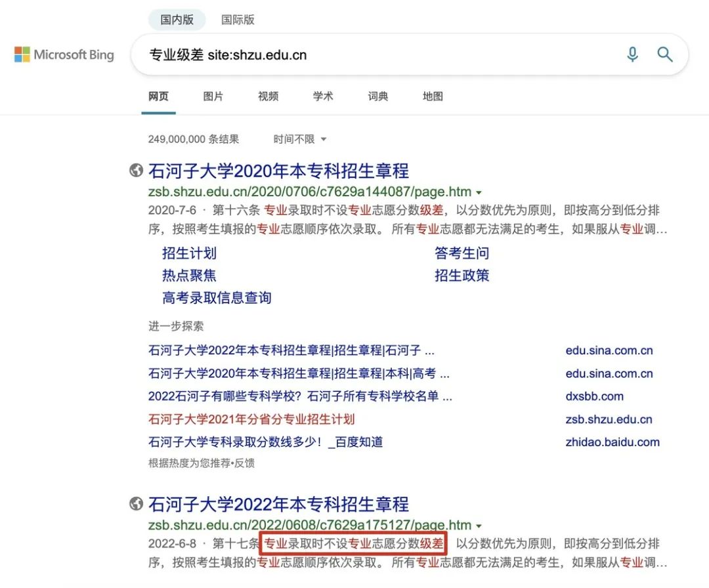Open 2022石河子有哪些专科学校 link
The width and height of the screenshot is (709, 588).
300,396
